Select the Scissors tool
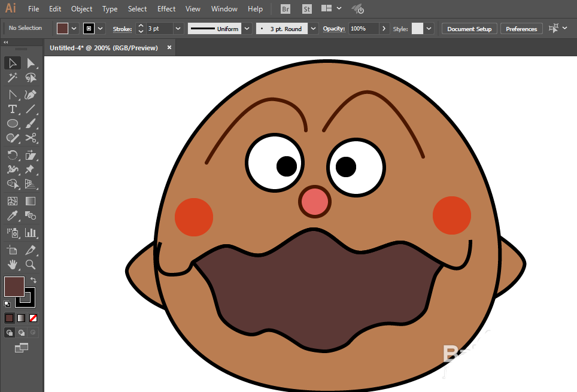577x392 pixels. tap(31, 139)
